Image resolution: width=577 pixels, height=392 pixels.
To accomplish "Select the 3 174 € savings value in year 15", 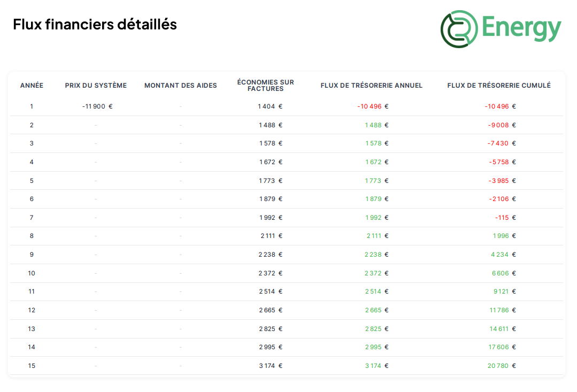I will pos(270,366).
